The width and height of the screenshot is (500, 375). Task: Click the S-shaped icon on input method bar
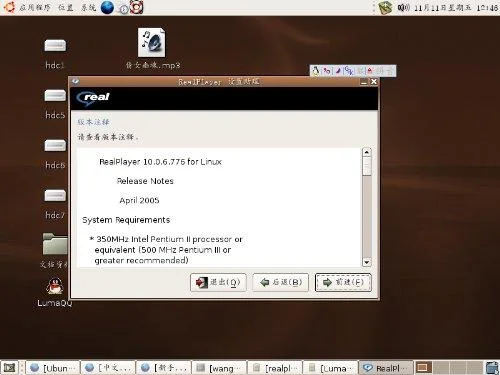pos(349,71)
